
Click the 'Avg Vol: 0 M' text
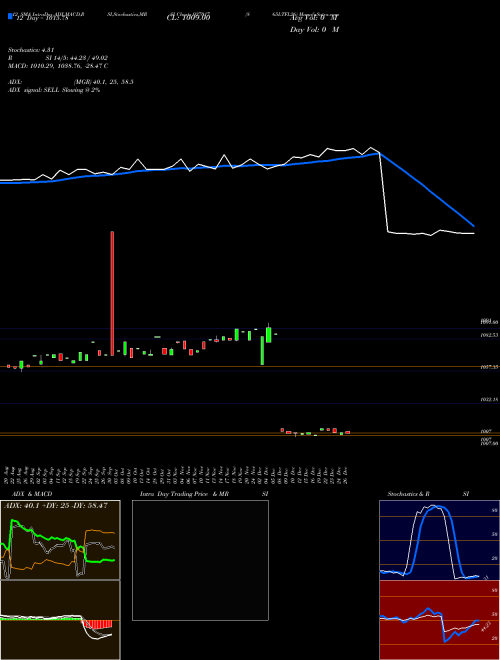coord(314,18)
